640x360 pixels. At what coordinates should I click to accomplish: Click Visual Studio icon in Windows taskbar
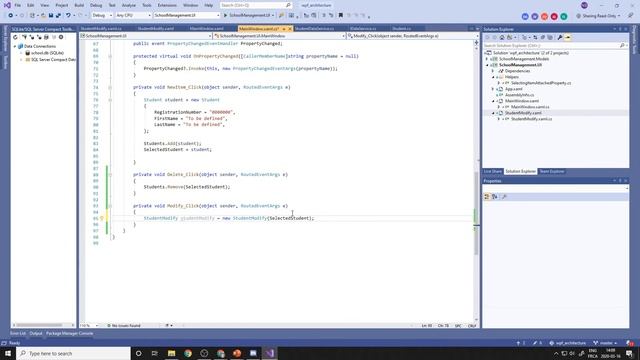[269, 353]
